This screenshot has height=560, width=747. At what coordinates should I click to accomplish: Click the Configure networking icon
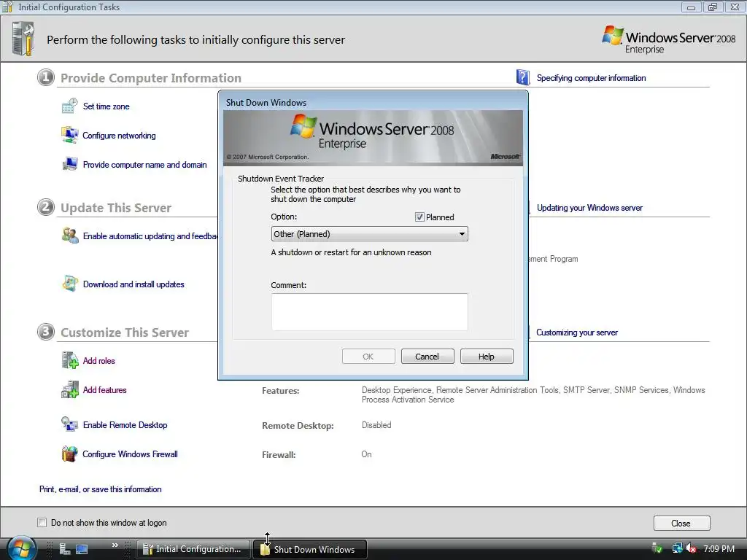(x=69, y=135)
